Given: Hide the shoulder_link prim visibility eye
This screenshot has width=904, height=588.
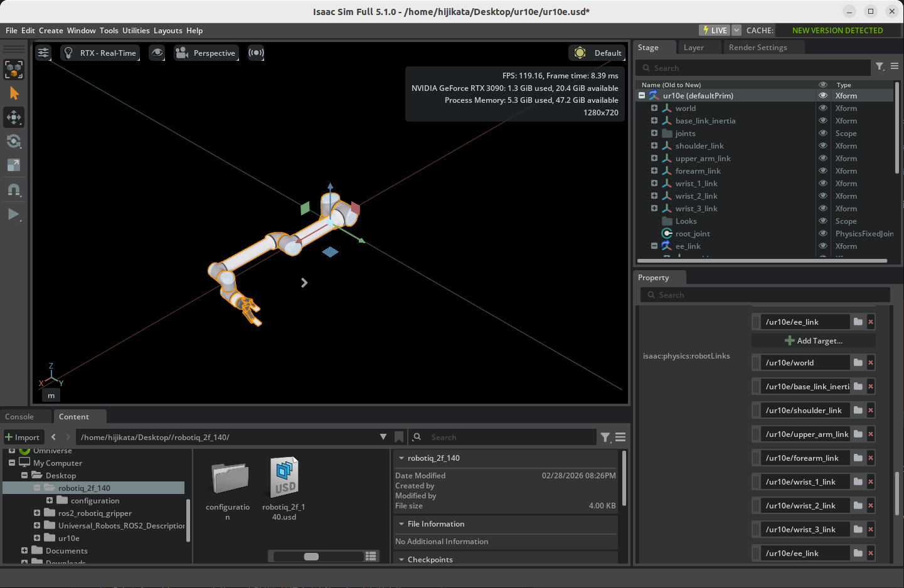Looking at the screenshot, I should pos(822,146).
